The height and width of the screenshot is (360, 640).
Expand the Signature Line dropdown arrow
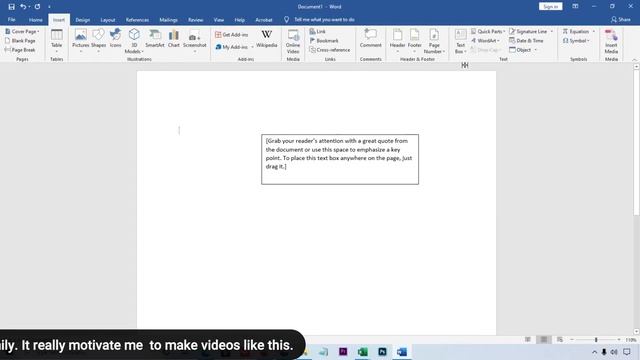pyautogui.click(x=552, y=31)
